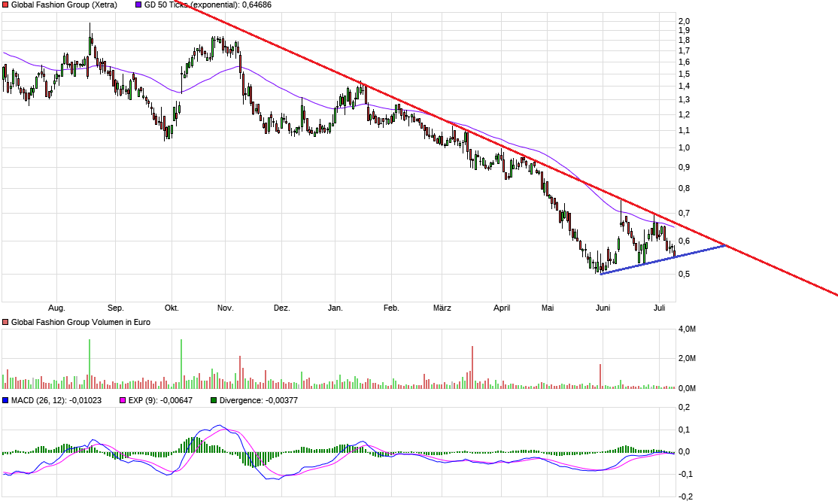Click the 'Dez.' month label on time axis
This screenshot has height=504, width=838.
[281, 308]
